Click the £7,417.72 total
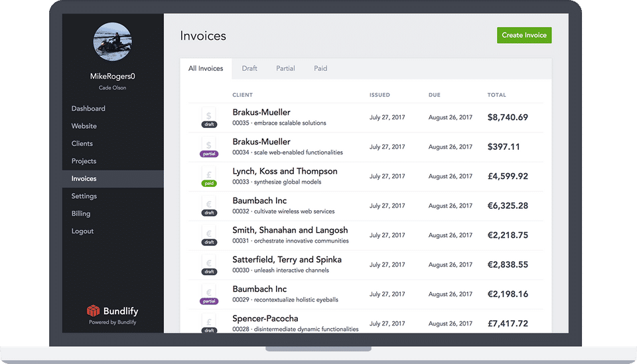 (x=508, y=324)
